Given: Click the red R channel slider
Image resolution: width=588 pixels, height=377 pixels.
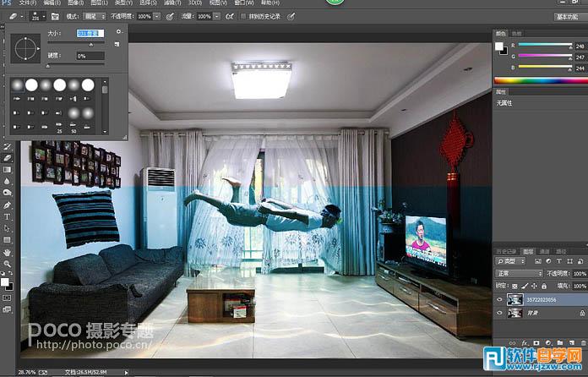Looking at the screenshot, I should click(x=545, y=45).
